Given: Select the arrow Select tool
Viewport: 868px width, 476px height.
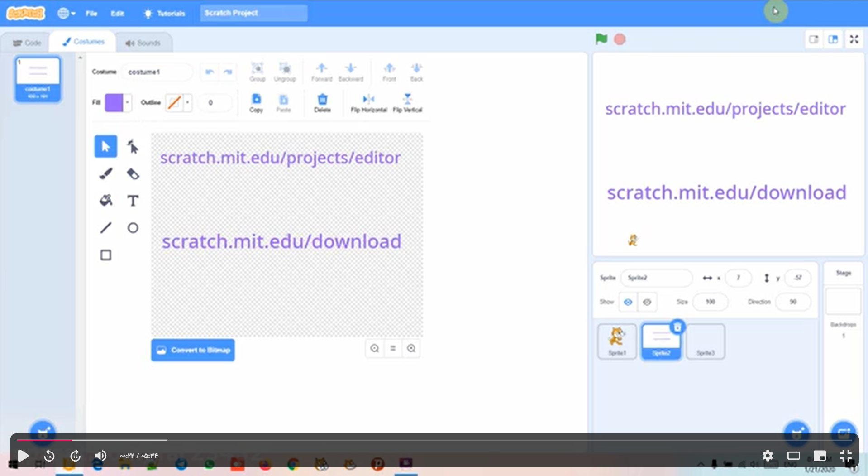Looking at the screenshot, I should pos(105,146).
